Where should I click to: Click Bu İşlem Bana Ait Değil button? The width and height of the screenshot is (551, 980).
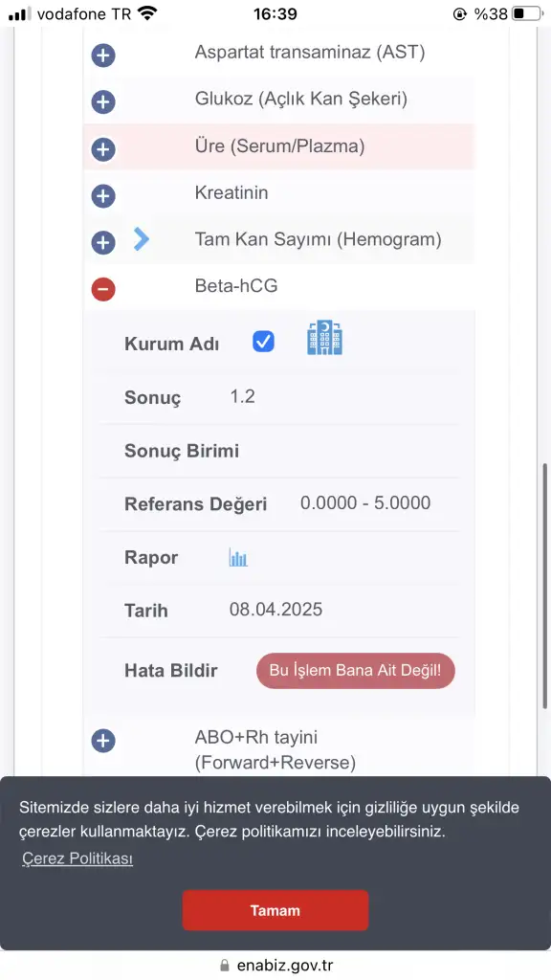pos(356,671)
